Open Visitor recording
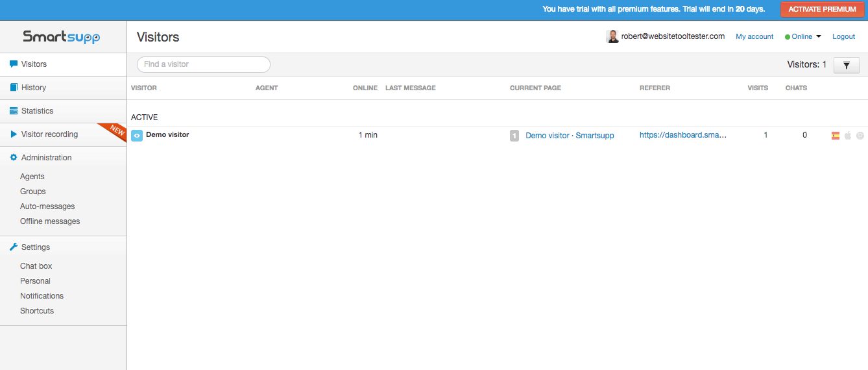The height and width of the screenshot is (370, 868). pyautogui.click(x=63, y=134)
